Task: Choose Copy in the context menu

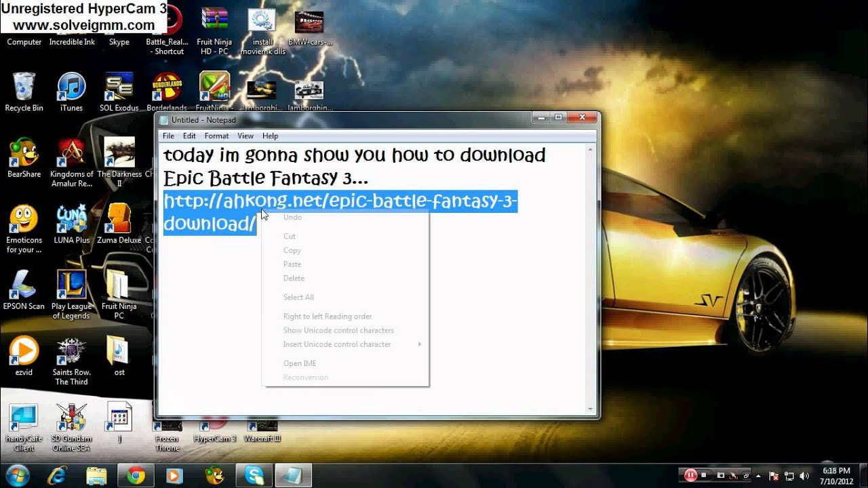Action: click(345, 250)
